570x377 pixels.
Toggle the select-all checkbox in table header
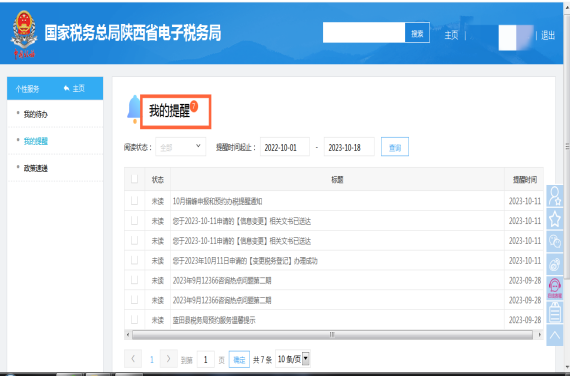(135, 179)
